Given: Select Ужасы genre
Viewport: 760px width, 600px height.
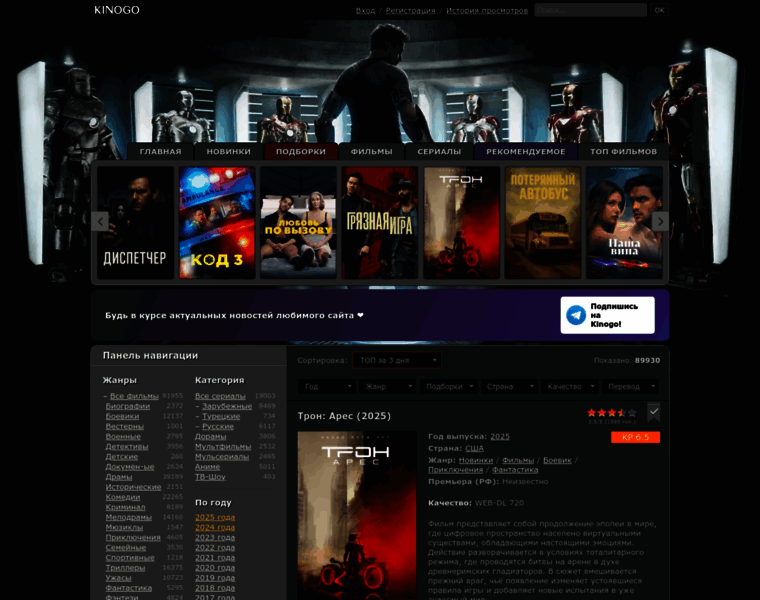Looking at the screenshot, I should coord(118,578).
